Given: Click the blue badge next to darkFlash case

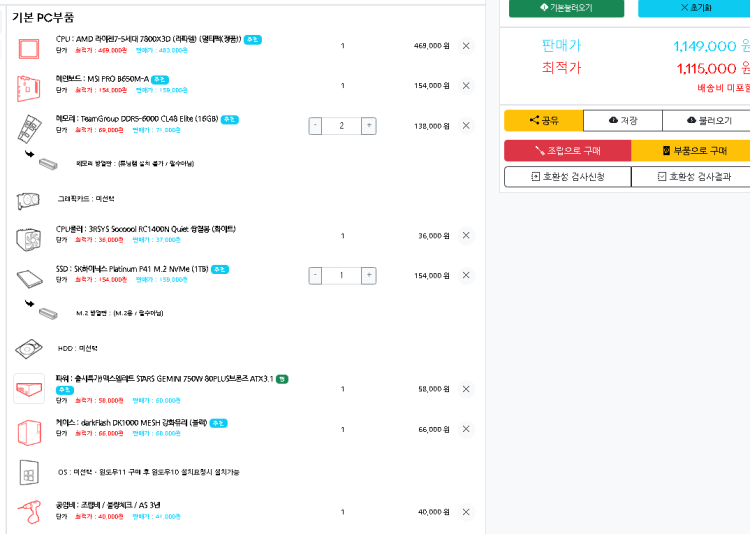Looking at the screenshot, I should pos(219,423).
